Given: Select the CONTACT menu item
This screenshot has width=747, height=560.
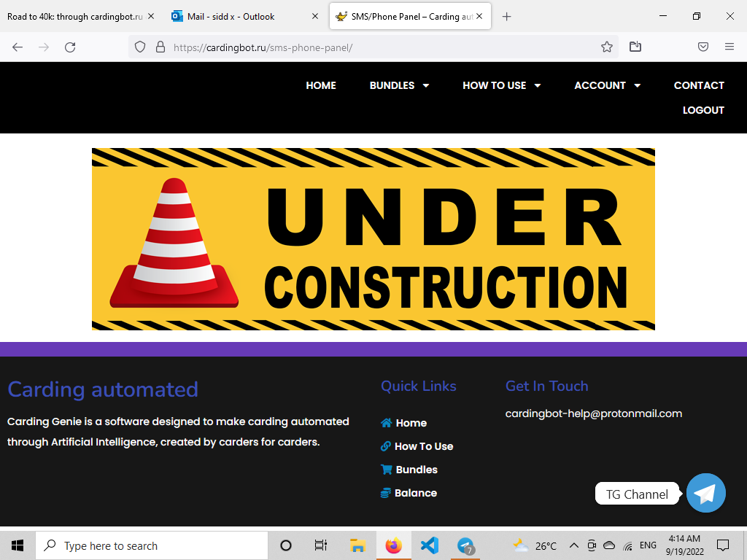Looking at the screenshot, I should pos(699,85).
